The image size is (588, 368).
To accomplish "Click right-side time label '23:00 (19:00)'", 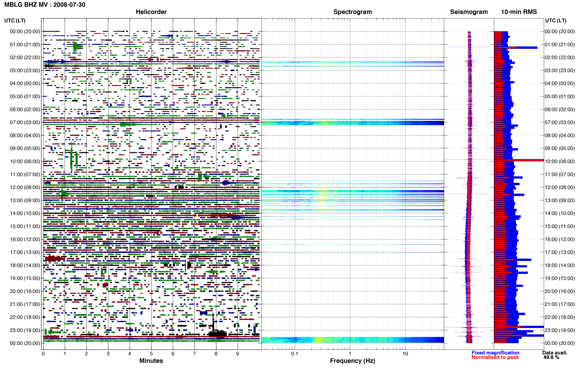I will click(x=560, y=330).
